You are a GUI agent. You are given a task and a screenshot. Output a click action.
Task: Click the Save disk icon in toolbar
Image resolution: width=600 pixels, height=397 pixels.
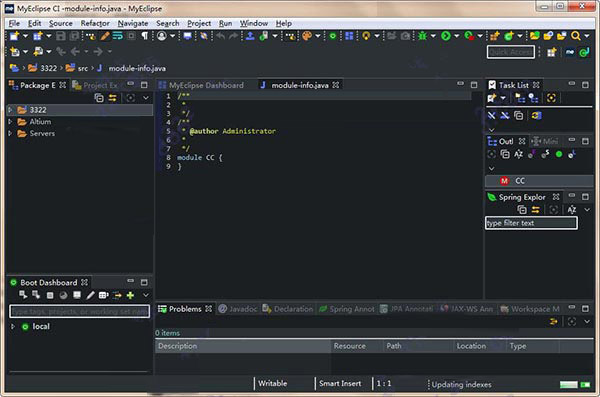(60, 36)
